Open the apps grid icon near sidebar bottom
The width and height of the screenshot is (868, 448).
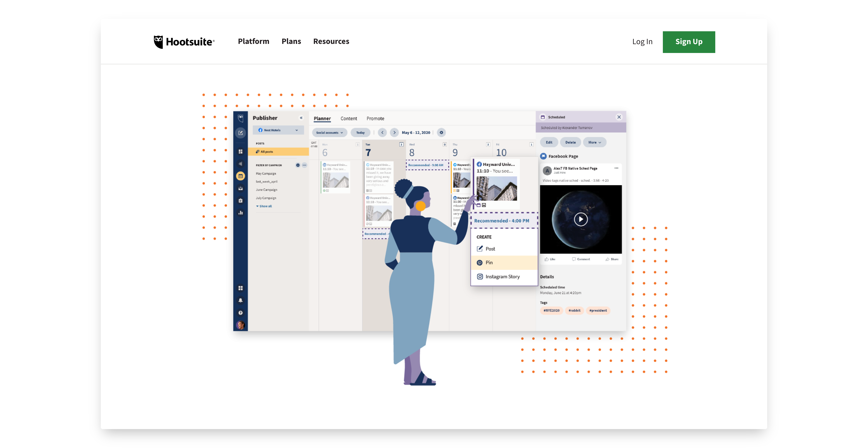pyautogui.click(x=241, y=288)
